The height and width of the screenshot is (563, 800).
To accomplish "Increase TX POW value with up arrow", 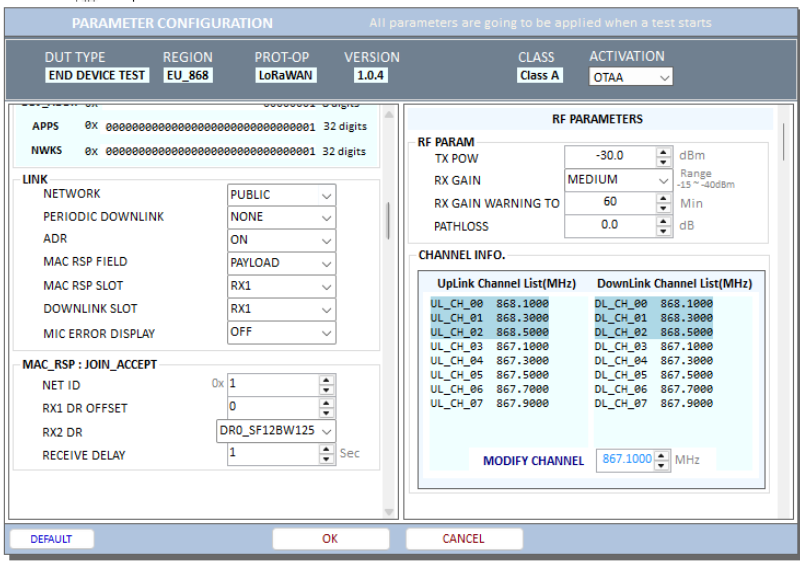I will point(663,152).
